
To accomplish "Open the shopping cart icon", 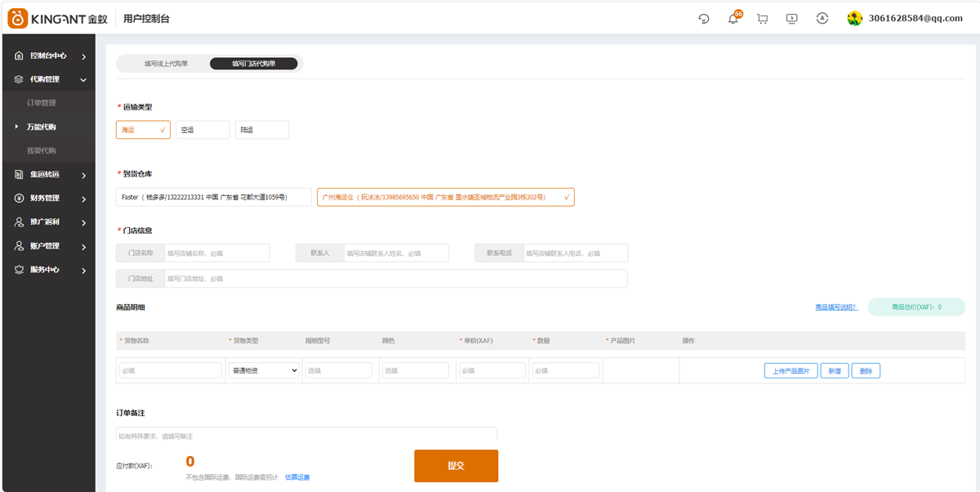I will tap(762, 19).
